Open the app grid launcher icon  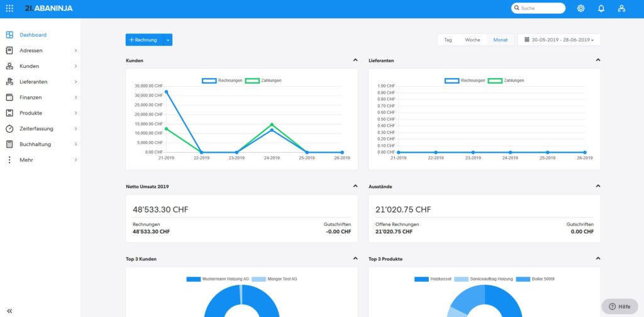9,8
